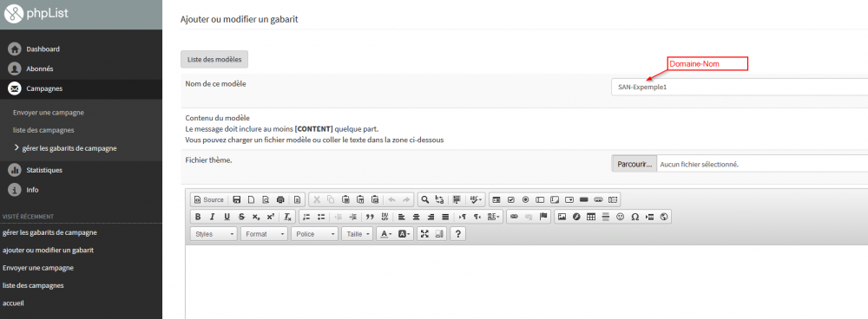Insert a Link using chain icon
The image size is (868, 319).
coord(514,217)
